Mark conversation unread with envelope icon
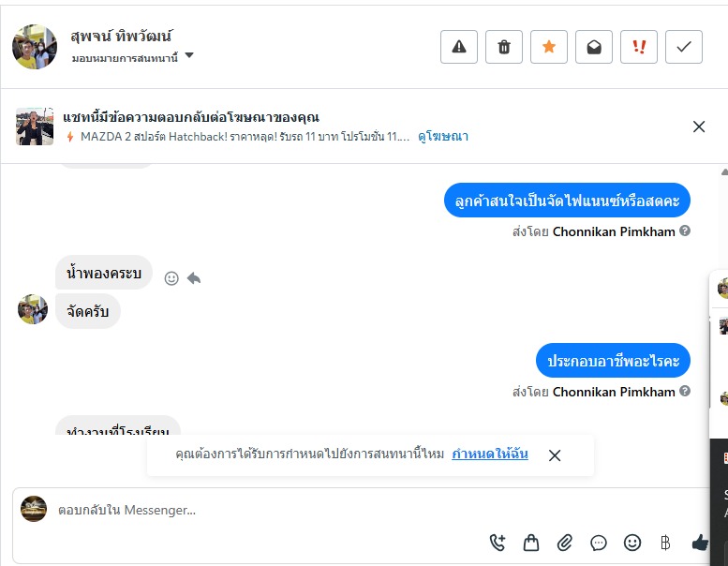This screenshot has width=728, height=566. 594,47
